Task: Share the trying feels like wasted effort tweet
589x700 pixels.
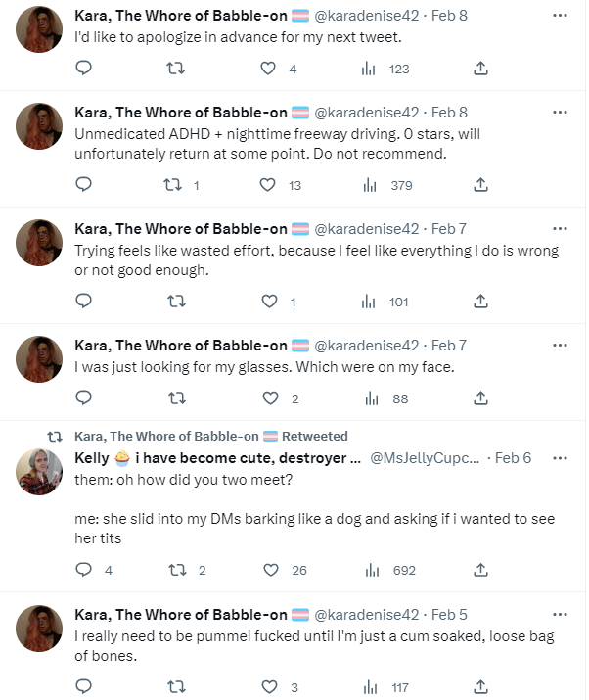Action: coord(480,302)
